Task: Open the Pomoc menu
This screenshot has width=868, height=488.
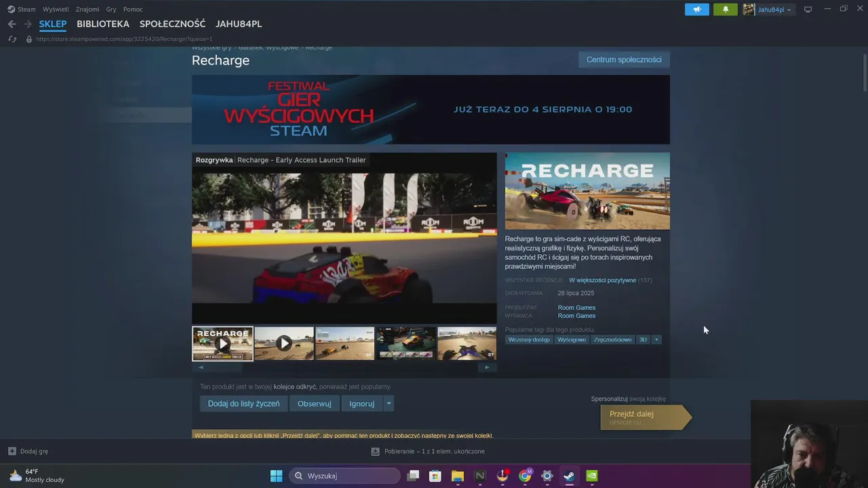Action: (x=133, y=9)
